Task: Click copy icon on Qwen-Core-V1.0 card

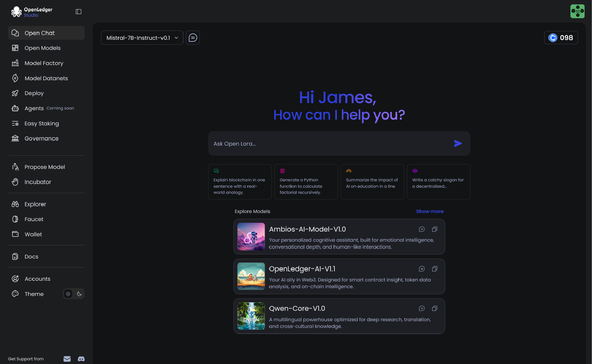Action: click(435, 308)
